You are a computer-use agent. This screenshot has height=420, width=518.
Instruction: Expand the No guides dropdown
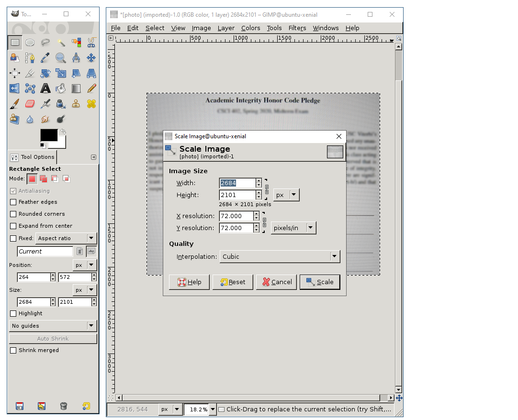tap(53, 326)
